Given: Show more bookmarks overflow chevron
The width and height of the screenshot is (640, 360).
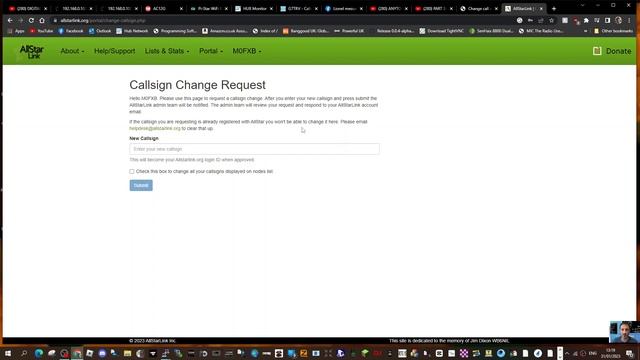Looking at the screenshot, I should tap(586, 31).
